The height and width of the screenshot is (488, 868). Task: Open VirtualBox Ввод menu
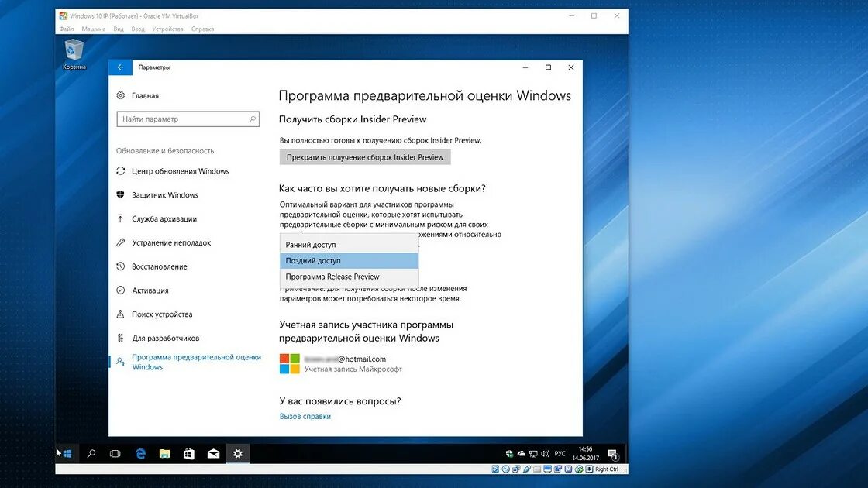pyautogui.click(x=138, y=29)
